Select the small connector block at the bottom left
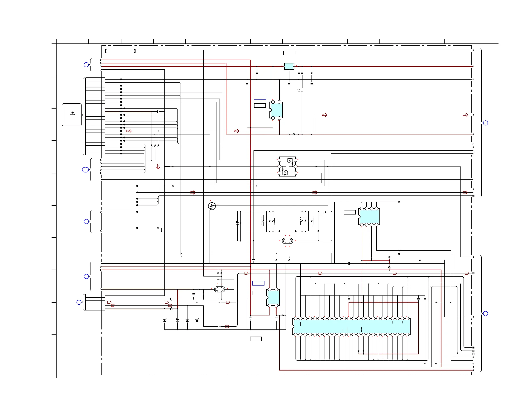Image resolution: width=532 pixels, height=400 pixels. 95,302
